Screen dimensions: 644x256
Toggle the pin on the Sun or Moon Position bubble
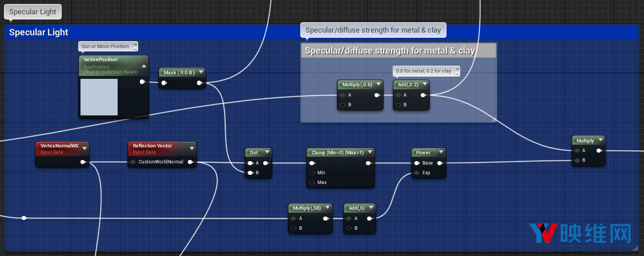click(x=135, y=45)
